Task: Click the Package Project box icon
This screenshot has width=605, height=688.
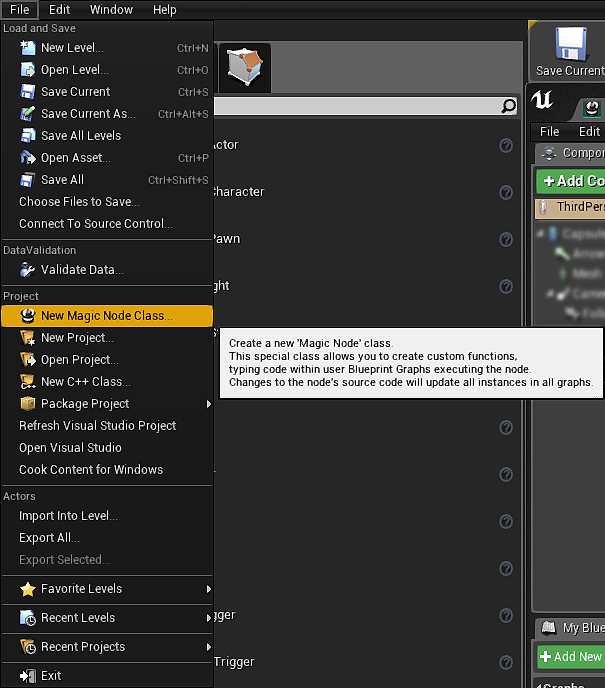Action: pyautogui.click(x=28, y=404)
